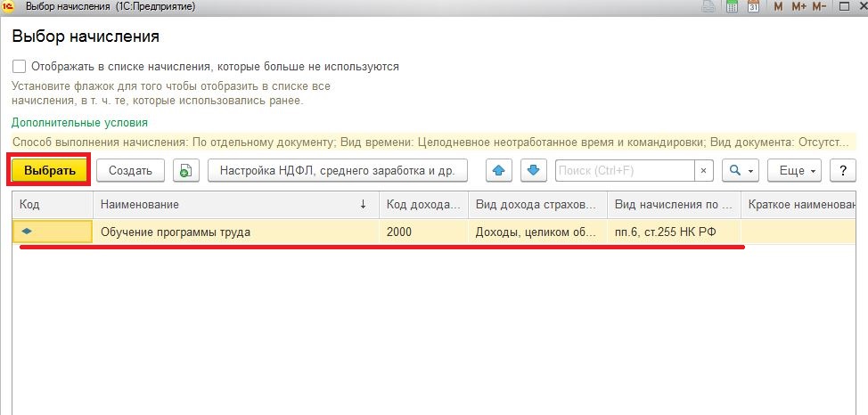This screenshot has width=868, height=415.
Task: Create new item by copying icon
Action: (186, 170)
